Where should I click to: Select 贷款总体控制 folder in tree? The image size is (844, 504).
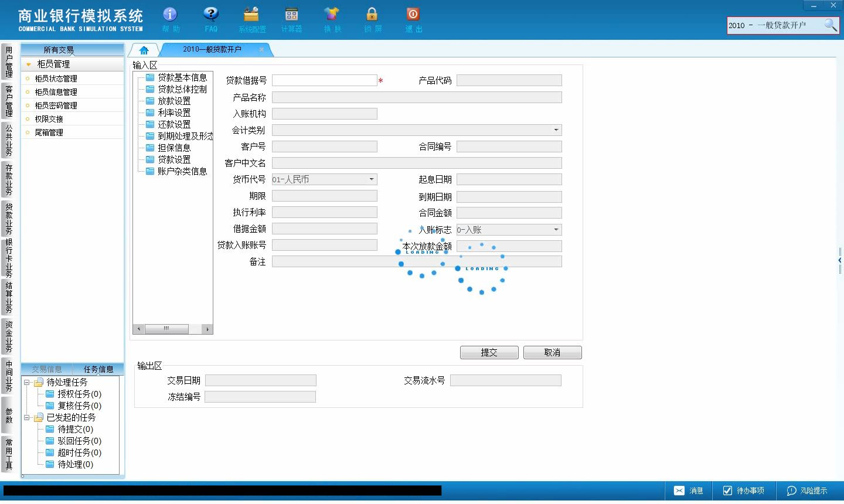[x=176, y=89]
